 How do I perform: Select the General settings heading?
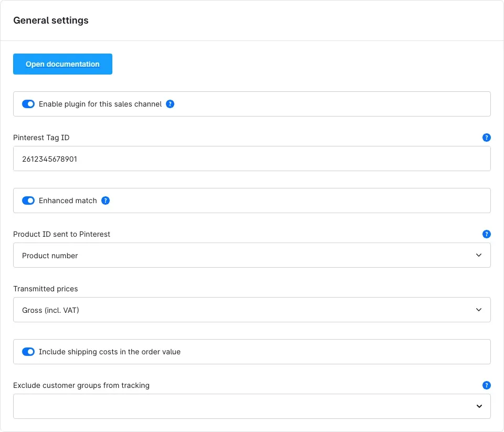coord(51,20)
